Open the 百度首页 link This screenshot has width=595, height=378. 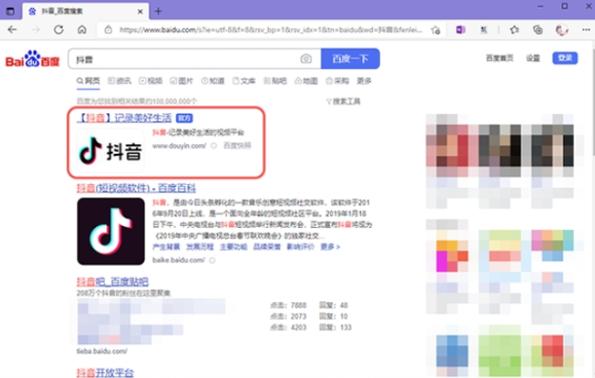[x=499, y=58]
